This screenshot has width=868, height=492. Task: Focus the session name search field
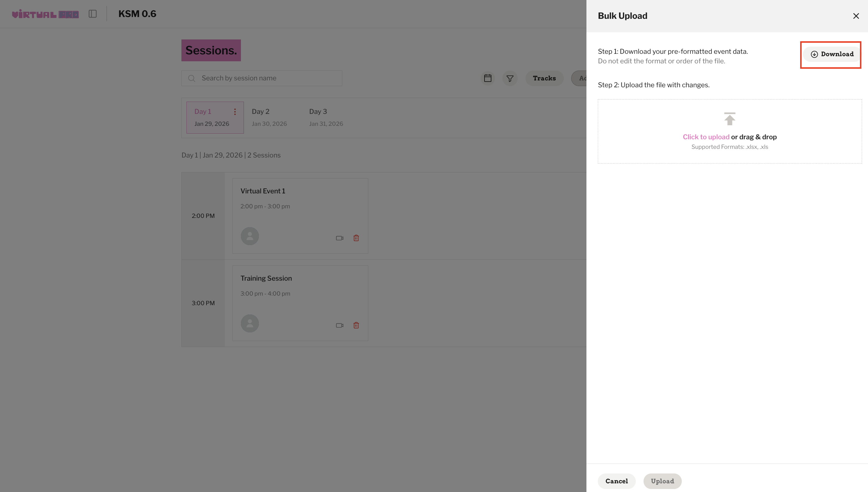(x=262, y=78)
